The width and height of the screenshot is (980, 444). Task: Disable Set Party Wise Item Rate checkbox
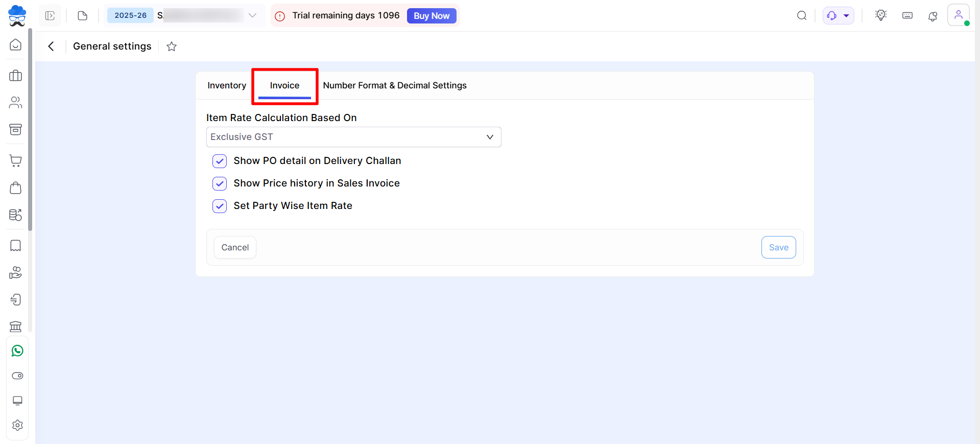tap(220, 206)
